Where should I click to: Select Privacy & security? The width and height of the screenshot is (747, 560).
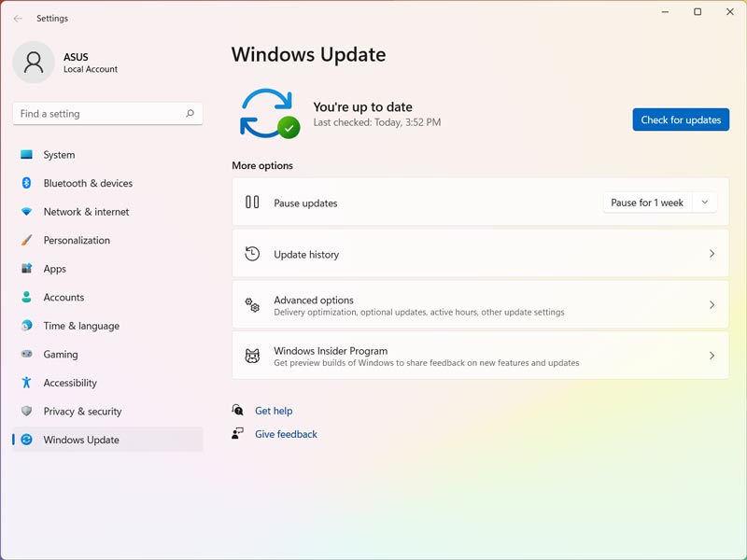(107, 411)
